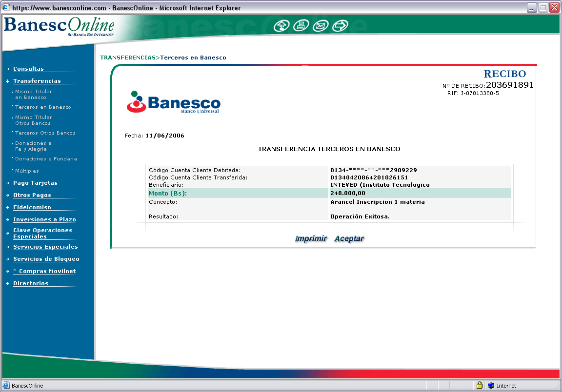This screenshot has height=392, width=562.
Task: Click beneficiary INTEVED (Instituto Tecnologico
Action: pos(380,185)
